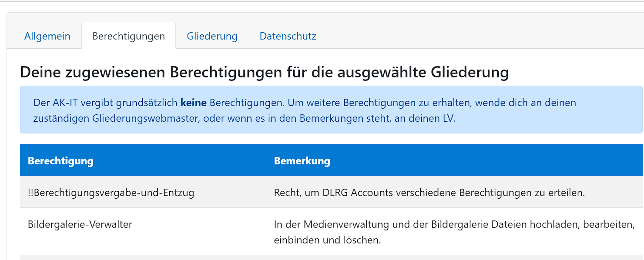Open the Gliederung tab
Viewport: 644px width, 260px height.
point(212,36)
